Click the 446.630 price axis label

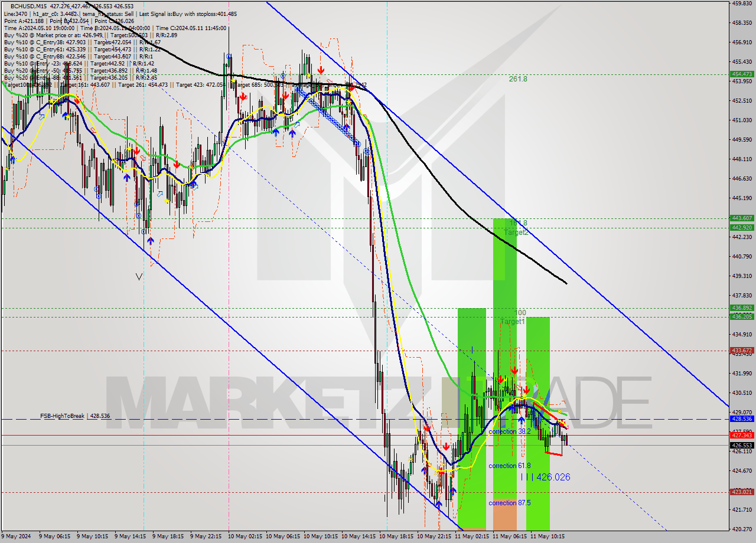tap(742, 178)
